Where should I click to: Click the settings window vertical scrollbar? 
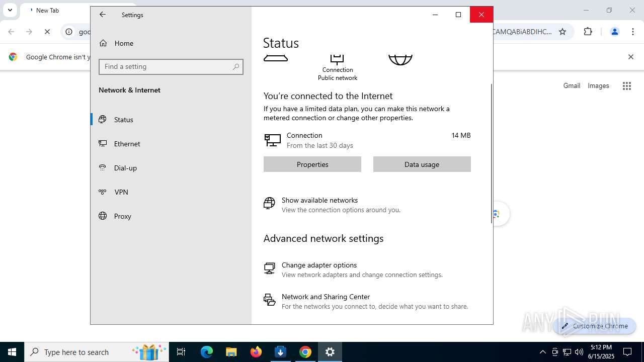click(x=492, y=153)
